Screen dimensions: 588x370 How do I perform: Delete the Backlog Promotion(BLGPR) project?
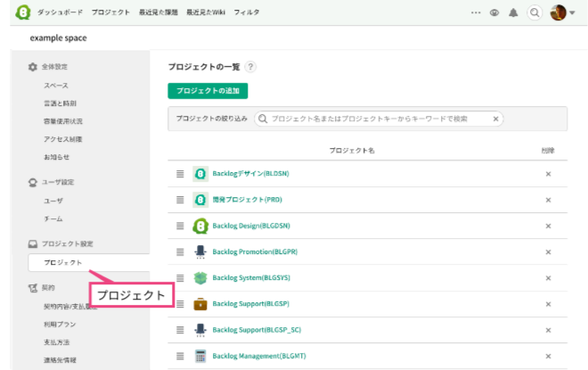tap(548, 251)
